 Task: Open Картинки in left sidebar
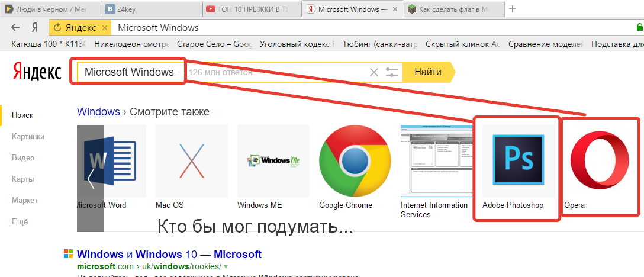[28, 137]
